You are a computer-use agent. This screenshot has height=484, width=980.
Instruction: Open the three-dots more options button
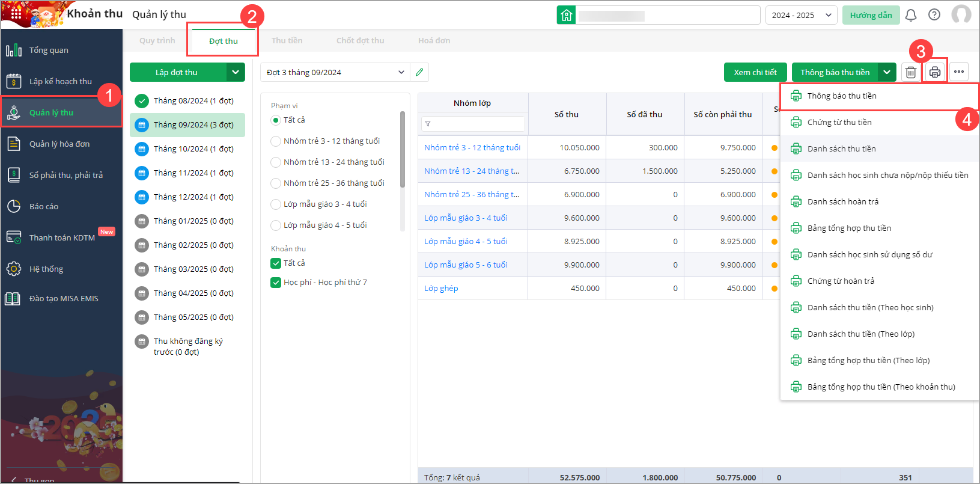[959, 72]
